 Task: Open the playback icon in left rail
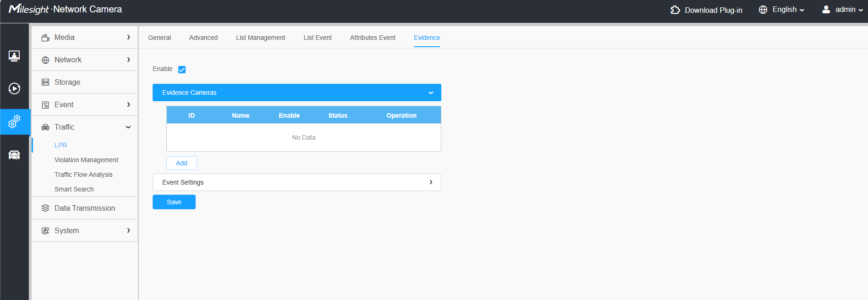tap(14, 88)
